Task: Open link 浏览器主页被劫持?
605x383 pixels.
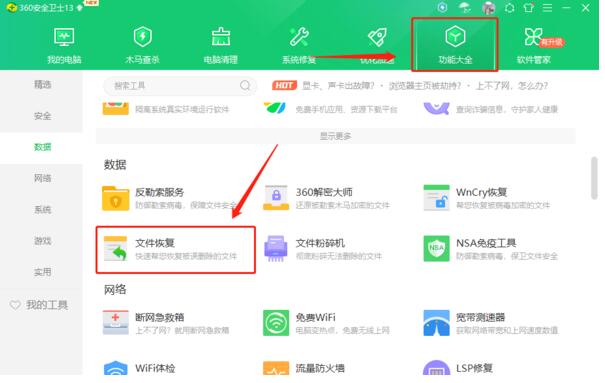Action: point(424,86)
